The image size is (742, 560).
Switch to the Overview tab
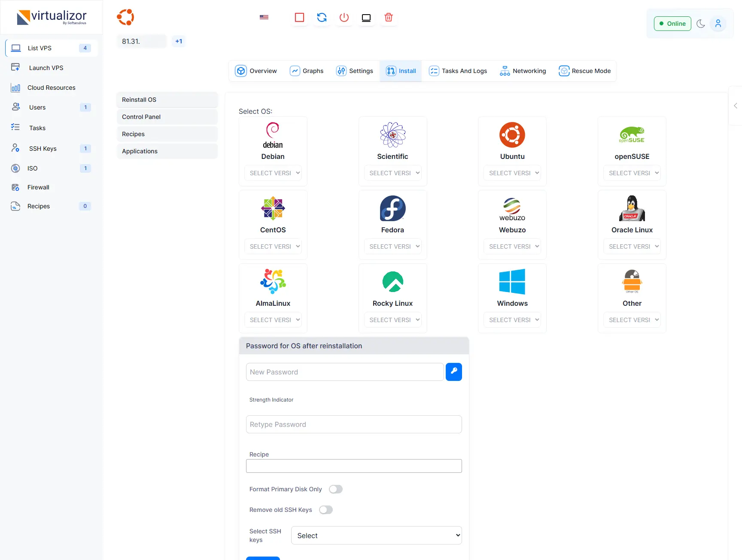pyautogui.click(x=256, y=71)
